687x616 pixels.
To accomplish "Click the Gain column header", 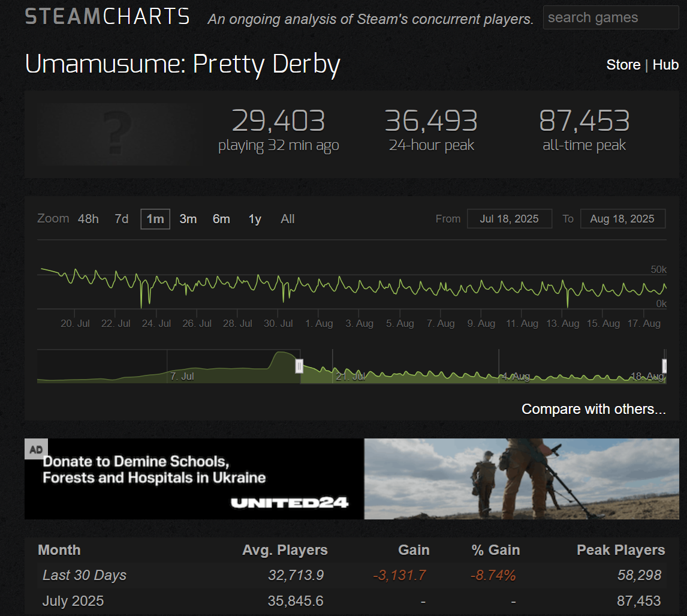I will click(x=414, y=550).
